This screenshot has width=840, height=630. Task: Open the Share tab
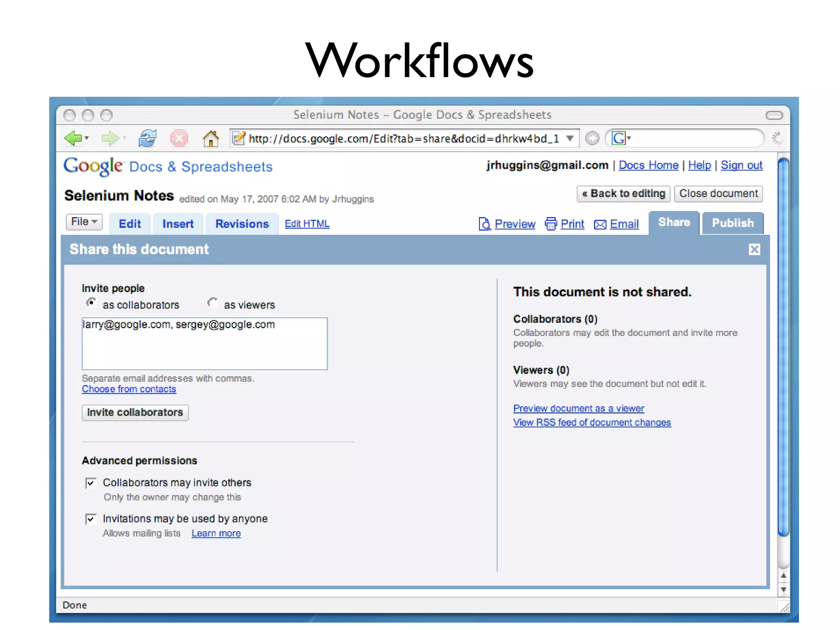coord(674,223)
